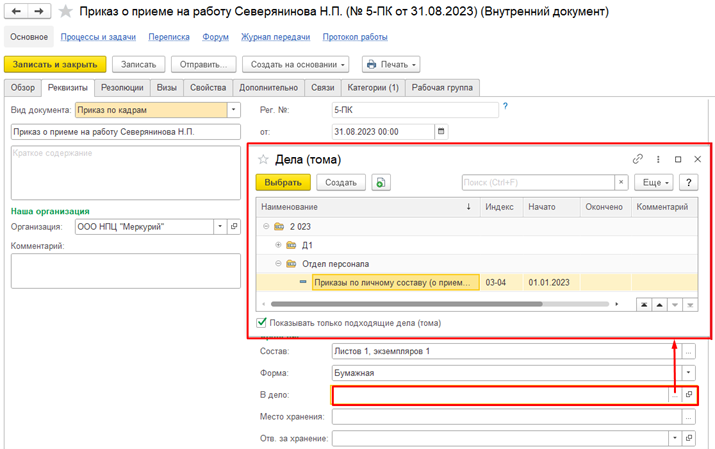
Task: Click the scrollbar's right arrow in the Дела list
Action: point(617,304)
